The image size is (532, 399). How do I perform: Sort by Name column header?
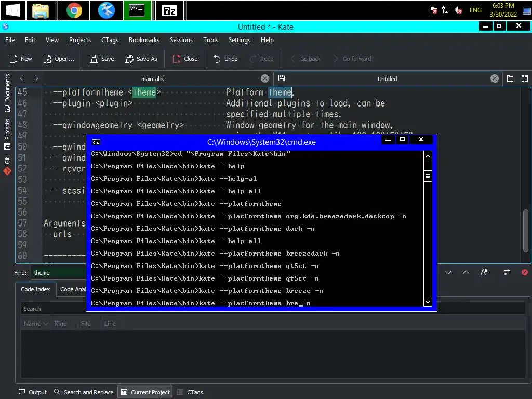click(36, 323)
